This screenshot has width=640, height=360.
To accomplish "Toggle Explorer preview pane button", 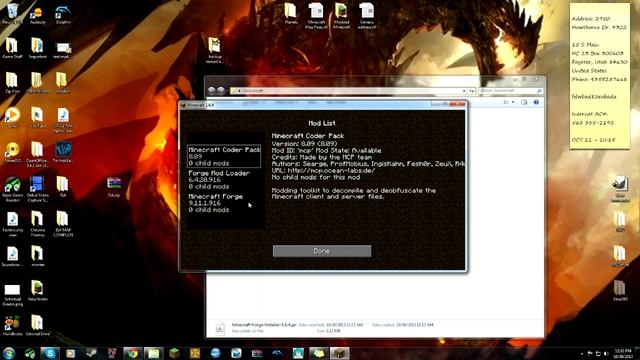I will [524, 102].
